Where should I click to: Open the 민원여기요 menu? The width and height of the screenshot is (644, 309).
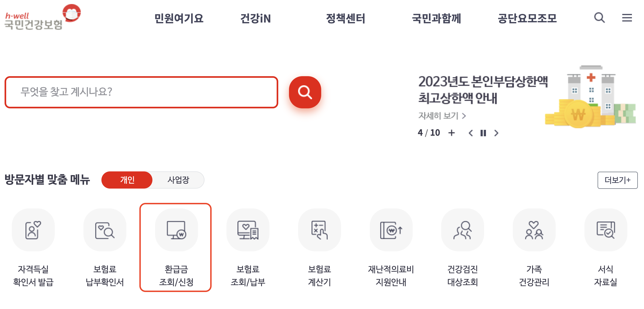pos(179,19)
